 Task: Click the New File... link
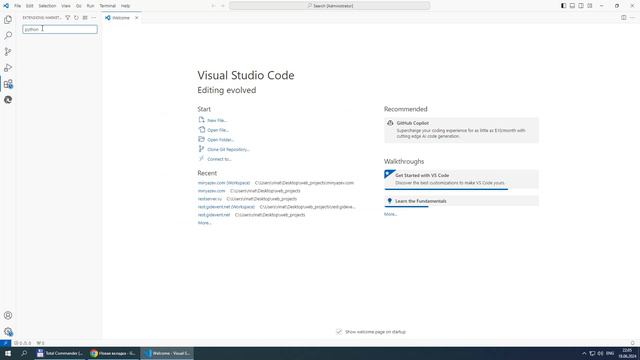(217, 120)
